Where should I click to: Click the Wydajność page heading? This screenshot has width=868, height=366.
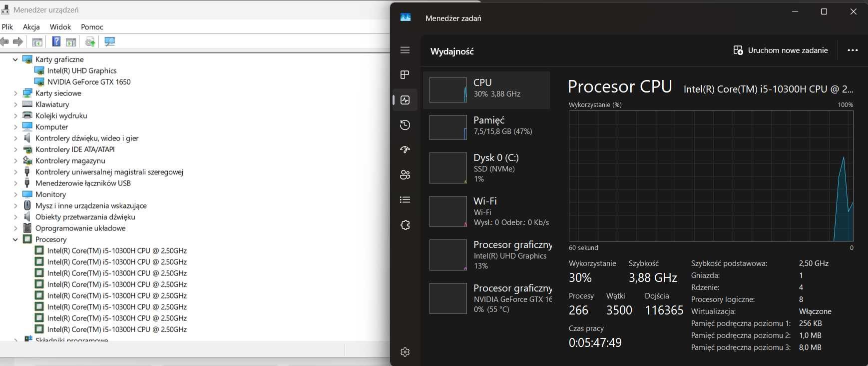pos(452,51)
